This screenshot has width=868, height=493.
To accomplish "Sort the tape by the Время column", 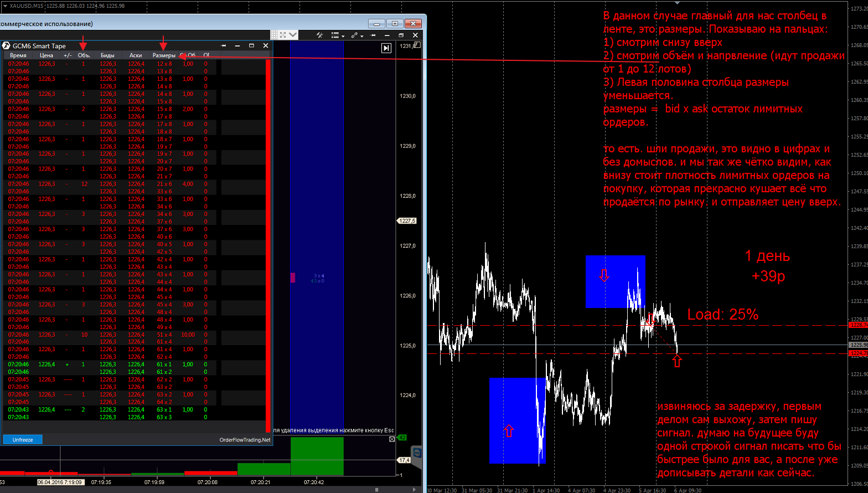I will pyautogui.click(x=18, y=55).
